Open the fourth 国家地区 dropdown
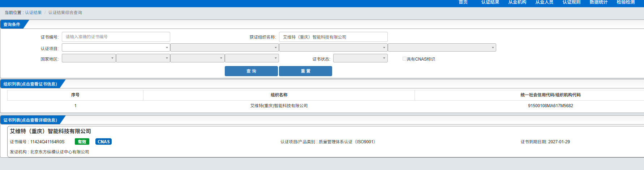Screen dimensions: 644x170 (x=252, y=58)
